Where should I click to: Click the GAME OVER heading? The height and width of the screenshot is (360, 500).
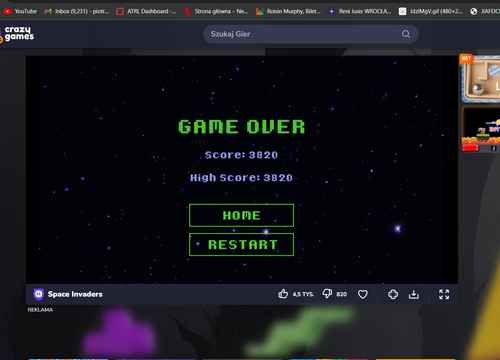coord(242,127)
